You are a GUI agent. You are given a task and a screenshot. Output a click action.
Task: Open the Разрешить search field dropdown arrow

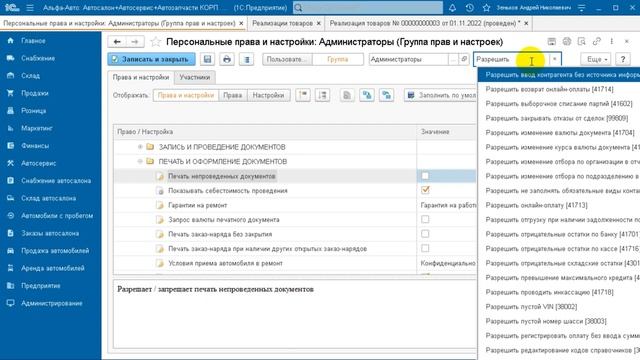click(555, 59)
